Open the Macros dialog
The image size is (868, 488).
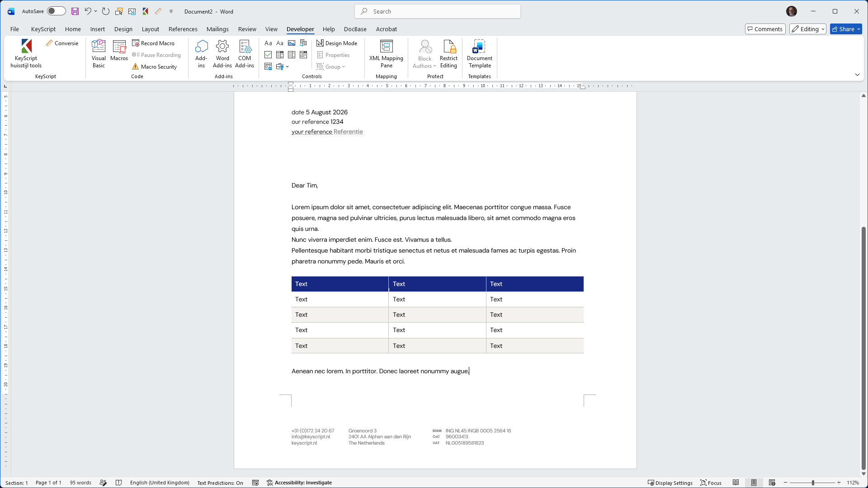[x=119, y=51]
